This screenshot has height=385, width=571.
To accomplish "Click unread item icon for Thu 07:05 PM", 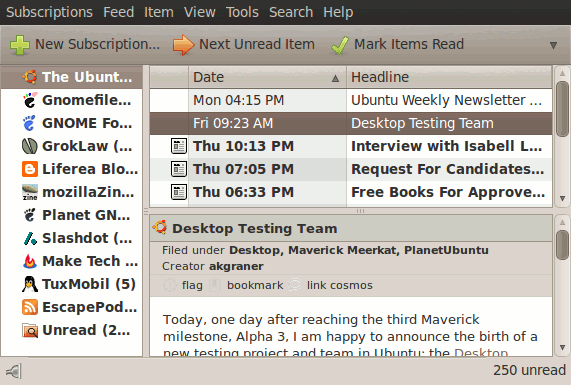I will [x=179, y=169].
